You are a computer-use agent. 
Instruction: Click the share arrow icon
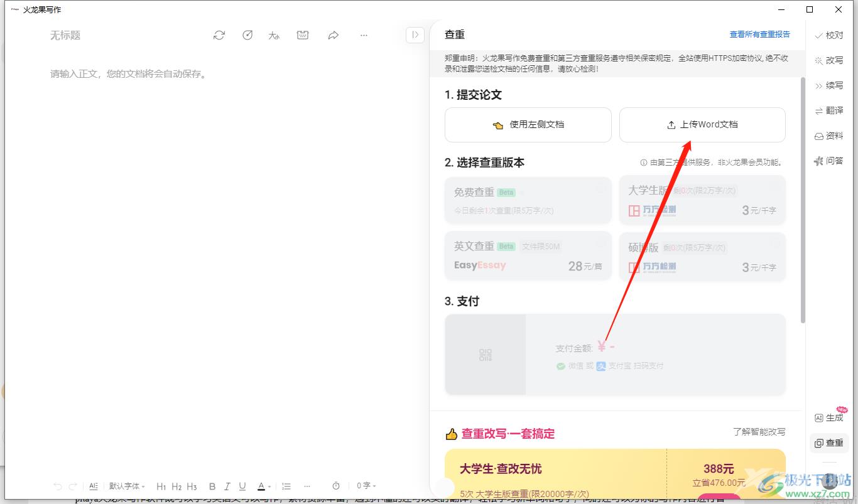334,36
